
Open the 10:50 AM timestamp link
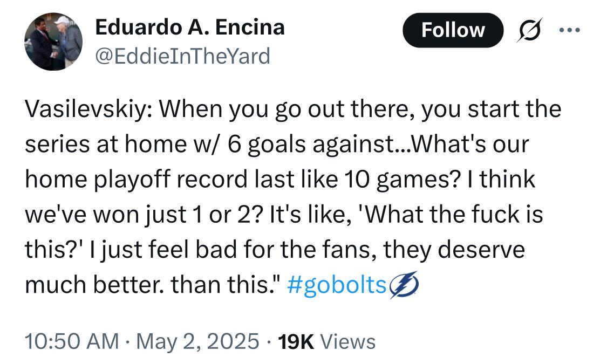pos(72,341)
